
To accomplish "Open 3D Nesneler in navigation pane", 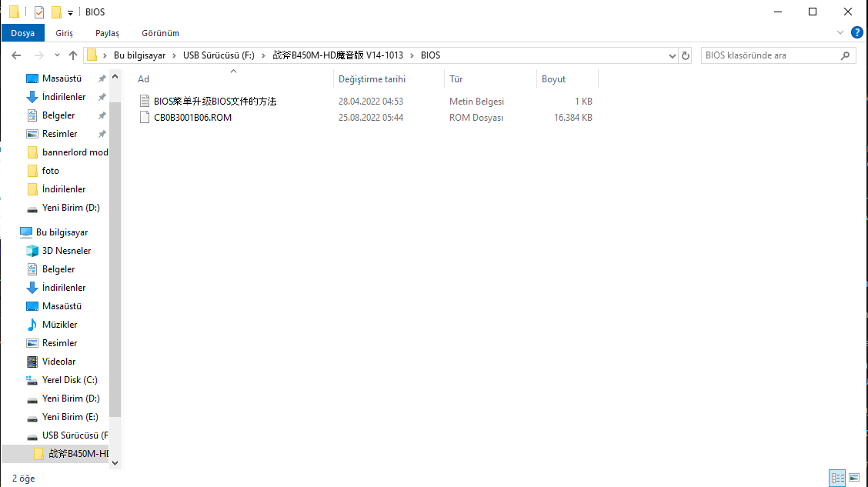I will [x=66, y=251].
